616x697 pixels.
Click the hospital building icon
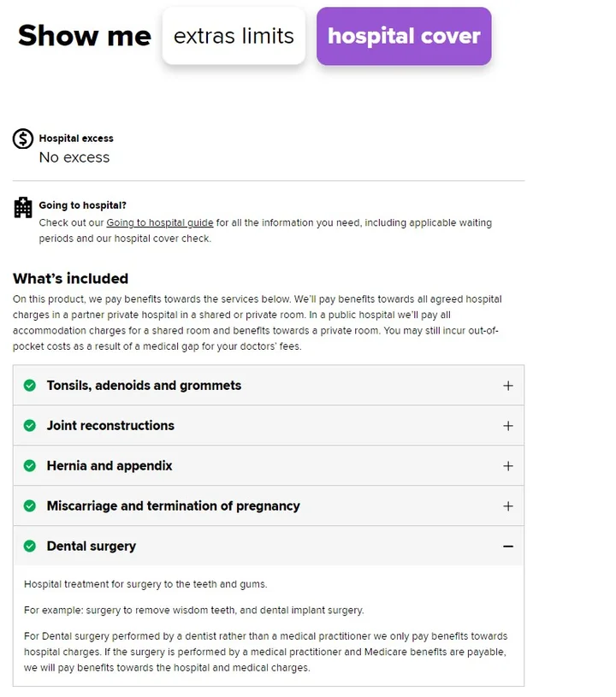21,206
